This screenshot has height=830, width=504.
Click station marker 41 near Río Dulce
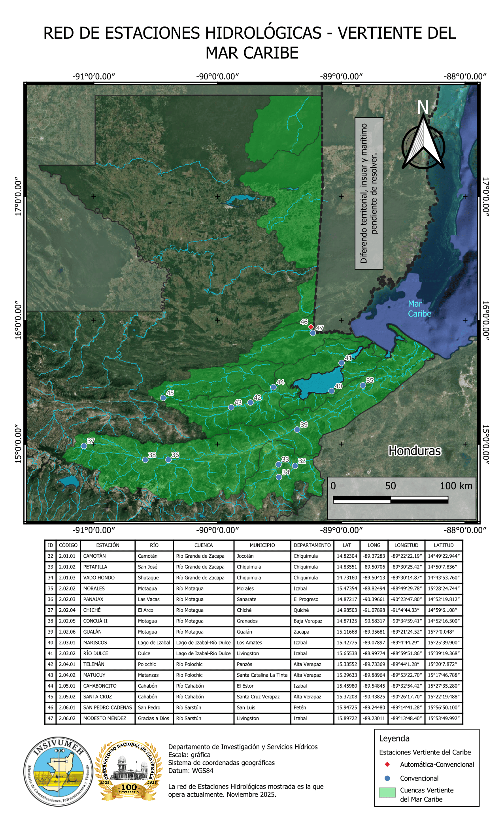(342, 363)
